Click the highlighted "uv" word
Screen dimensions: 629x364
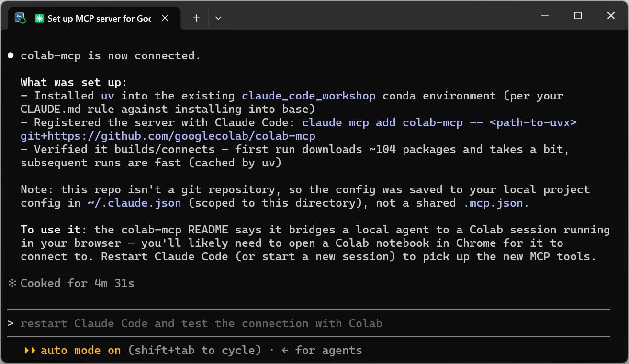pyautogui.click(x=108, y=96)
